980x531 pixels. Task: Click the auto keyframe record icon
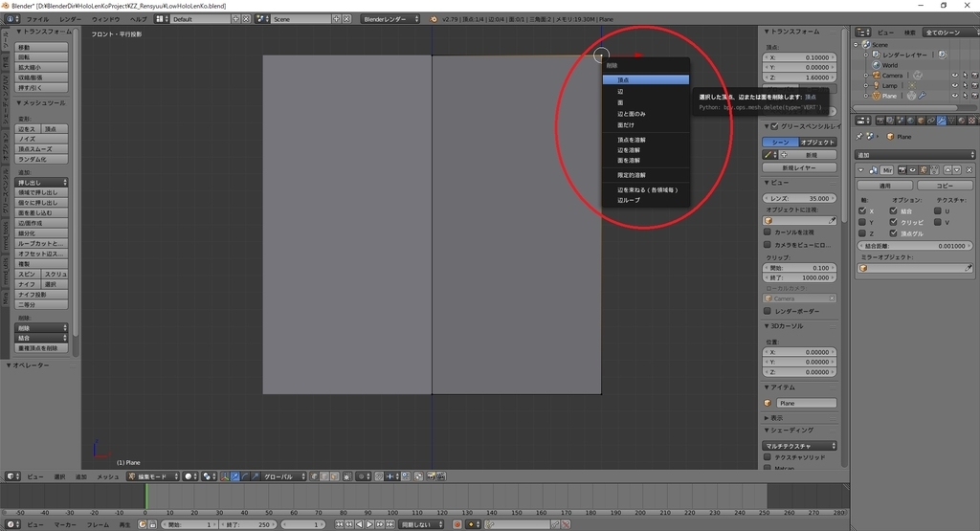[457, 524]
